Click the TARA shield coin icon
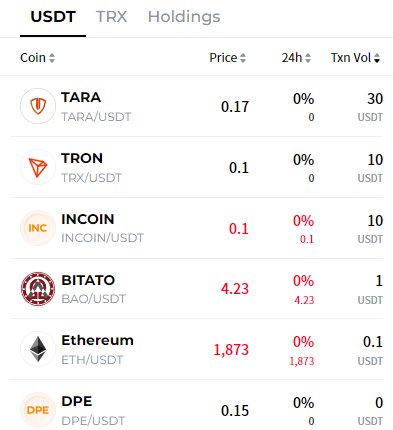The width and height of the screenshot is (393, 430). click(38, 106)
